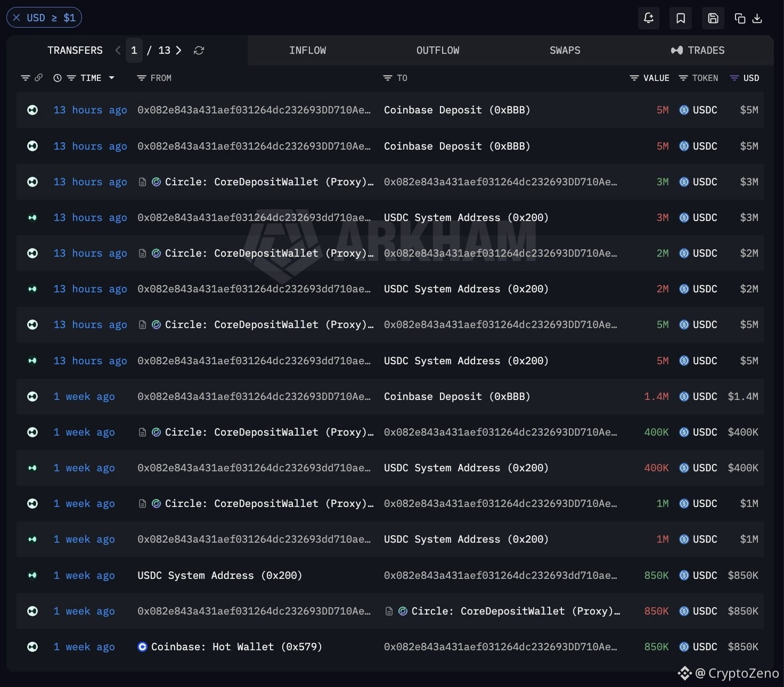
Task: Remove the USD ≥ $1 filter chip
Action: [x=17, y=18]
